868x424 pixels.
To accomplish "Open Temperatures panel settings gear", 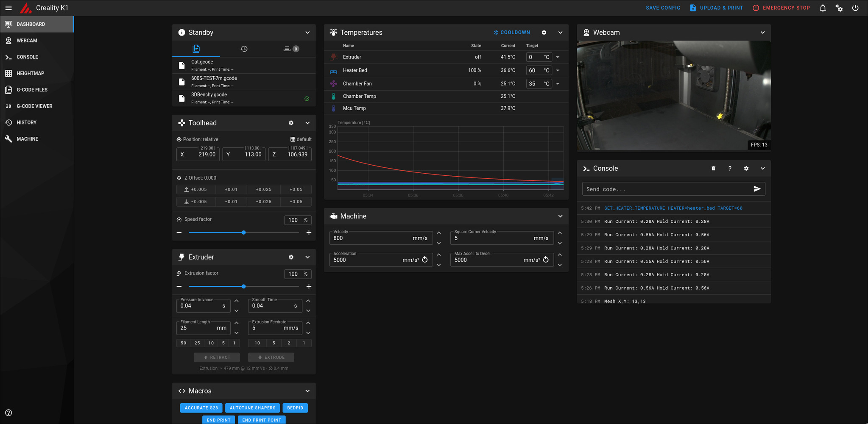I will (x=544, y=33).
